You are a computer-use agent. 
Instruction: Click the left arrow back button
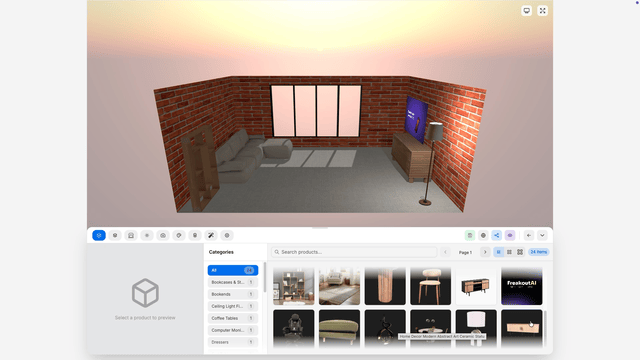pyautogui.click(x=529, y=236)
